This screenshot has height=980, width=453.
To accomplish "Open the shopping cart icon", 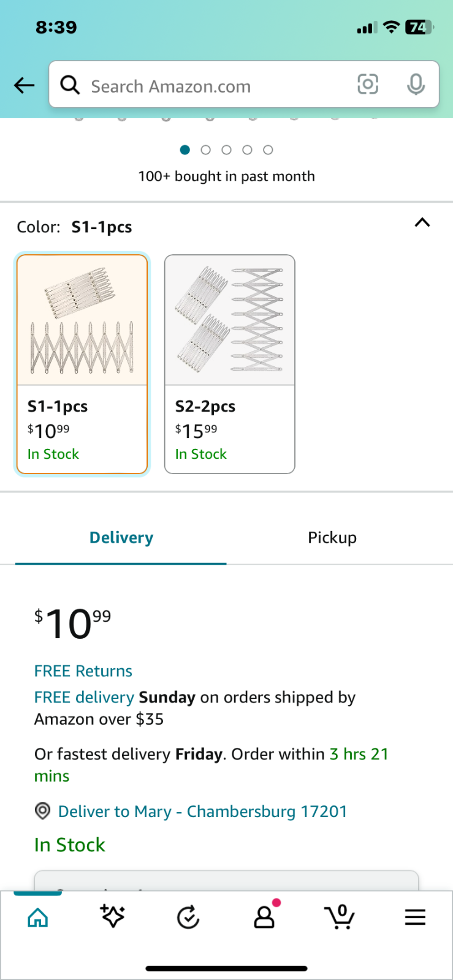I will 340,917.
